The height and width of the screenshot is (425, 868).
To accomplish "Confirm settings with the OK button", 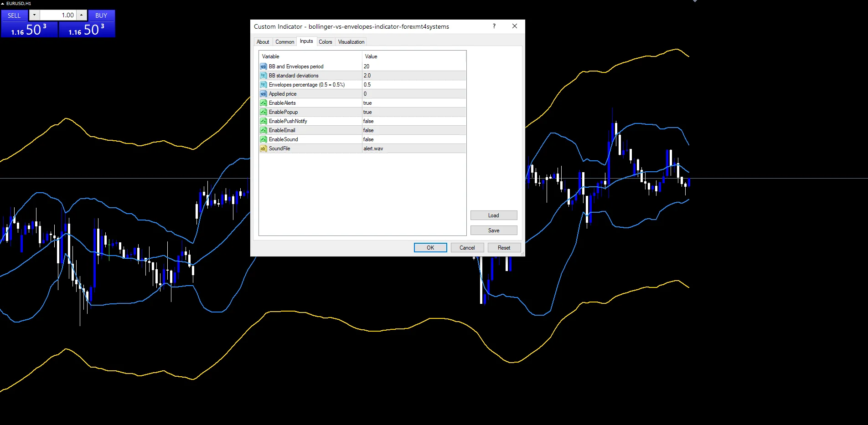I will 430,248.
